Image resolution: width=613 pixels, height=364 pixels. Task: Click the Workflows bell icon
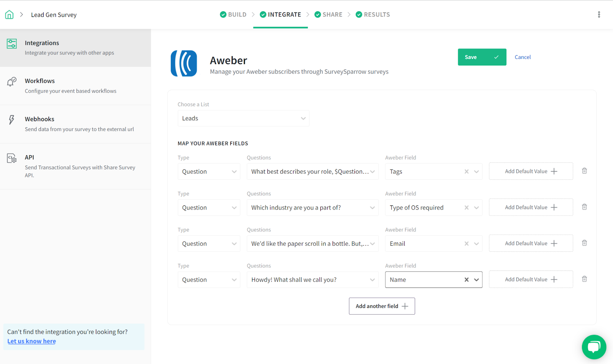[x=12, y=82]
